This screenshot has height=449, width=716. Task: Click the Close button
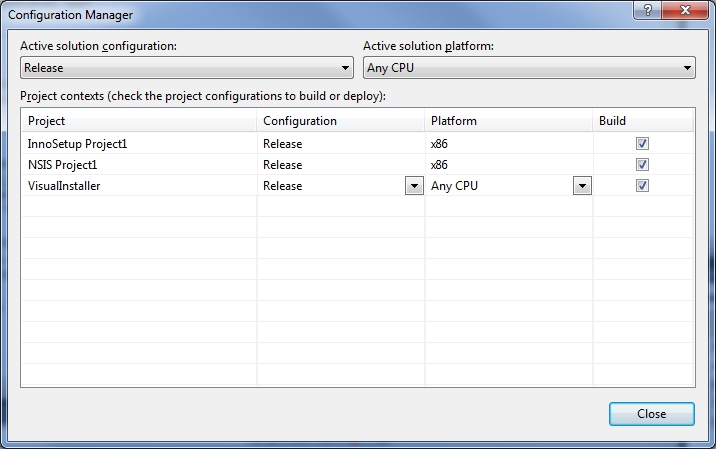pos(652,414)
